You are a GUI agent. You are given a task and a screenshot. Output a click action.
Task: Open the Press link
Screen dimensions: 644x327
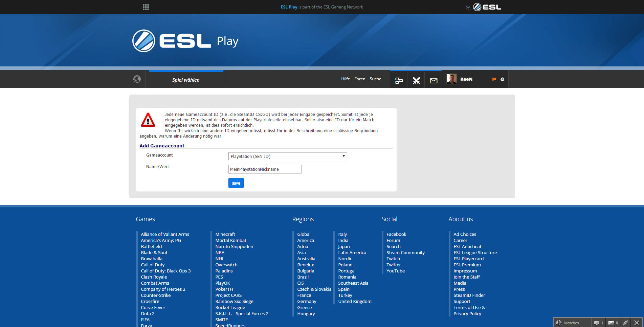coord(459,289)
